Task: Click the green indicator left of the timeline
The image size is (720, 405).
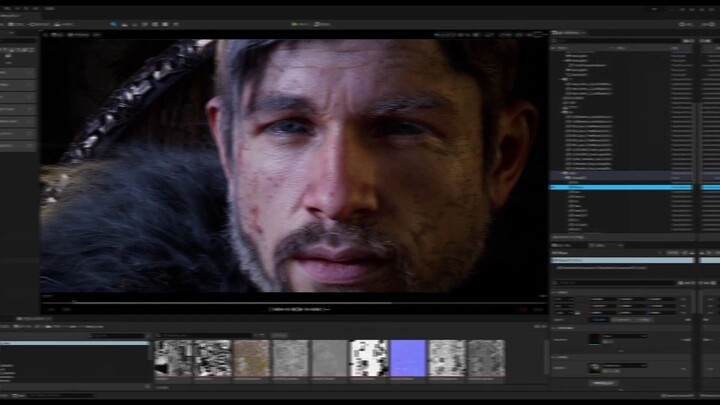Action: (66, 309)
